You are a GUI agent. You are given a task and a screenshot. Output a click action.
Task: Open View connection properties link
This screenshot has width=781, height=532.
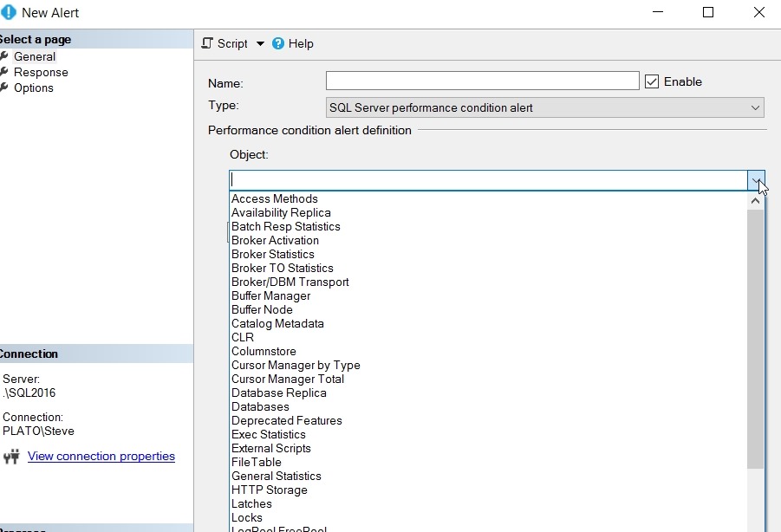[101, 456]
